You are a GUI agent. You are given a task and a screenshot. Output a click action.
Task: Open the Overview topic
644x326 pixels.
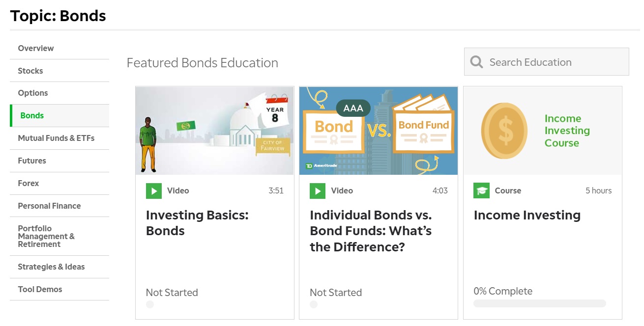click(36, 48)
